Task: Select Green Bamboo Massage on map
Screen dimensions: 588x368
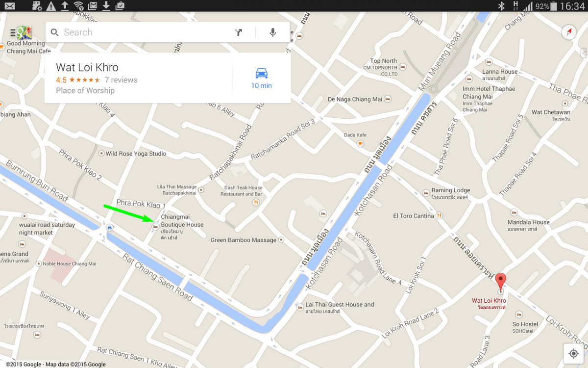Action: [281, 240]
